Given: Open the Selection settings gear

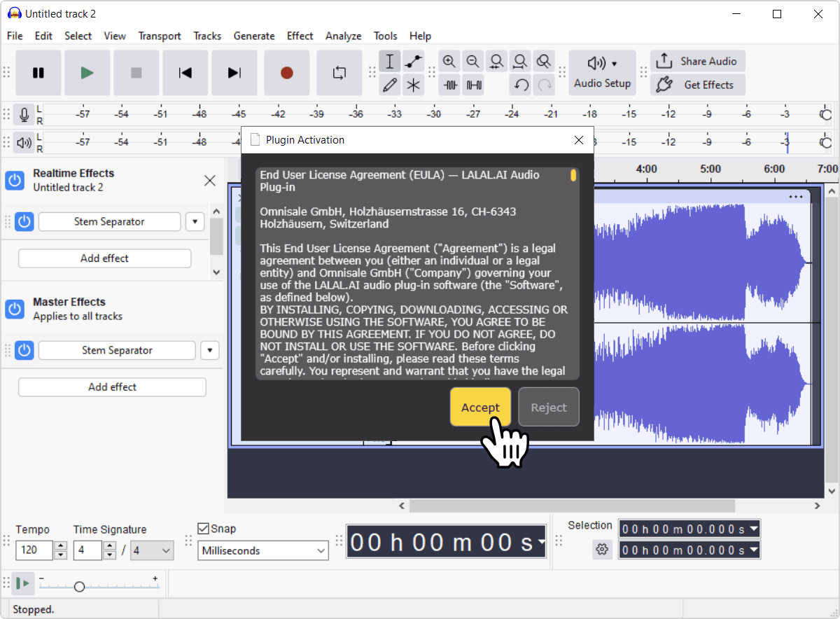Looking at the screenshot, I should tap(602, 550).
